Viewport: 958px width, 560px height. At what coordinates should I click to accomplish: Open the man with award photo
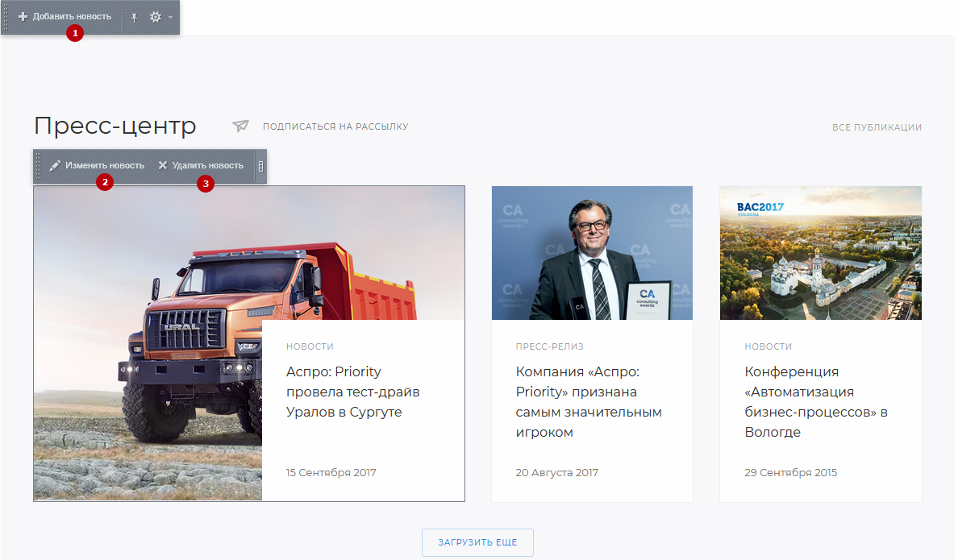(592, 253)
